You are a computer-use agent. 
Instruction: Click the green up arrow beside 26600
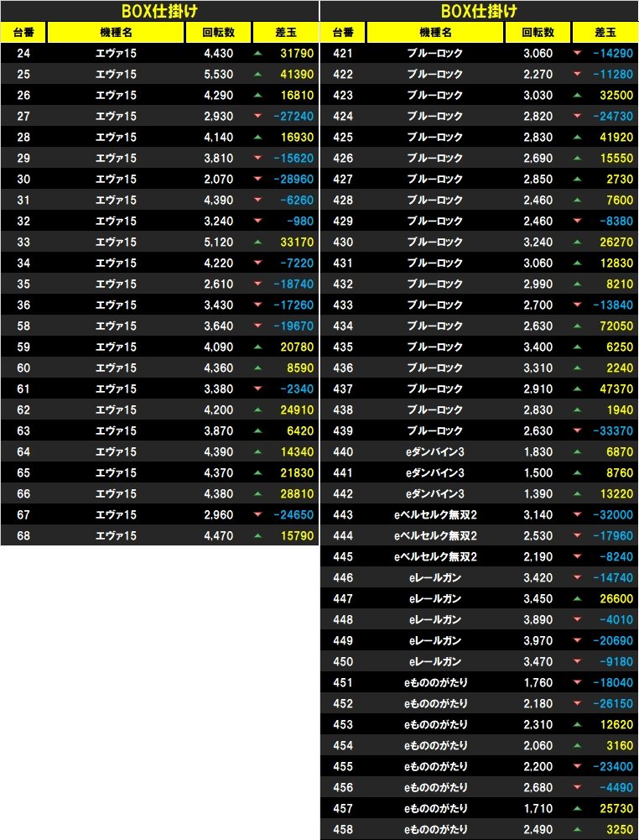pyautogui.click(x=577, y=599)
